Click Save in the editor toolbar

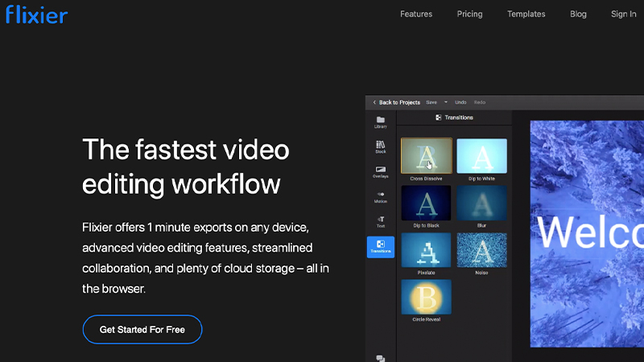(x=431, y=102)
